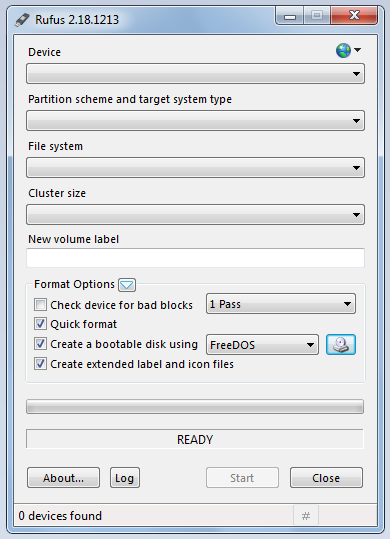Screen dimensions: 392x541
Task: Expand the File system dropdown
Action: 195,167
